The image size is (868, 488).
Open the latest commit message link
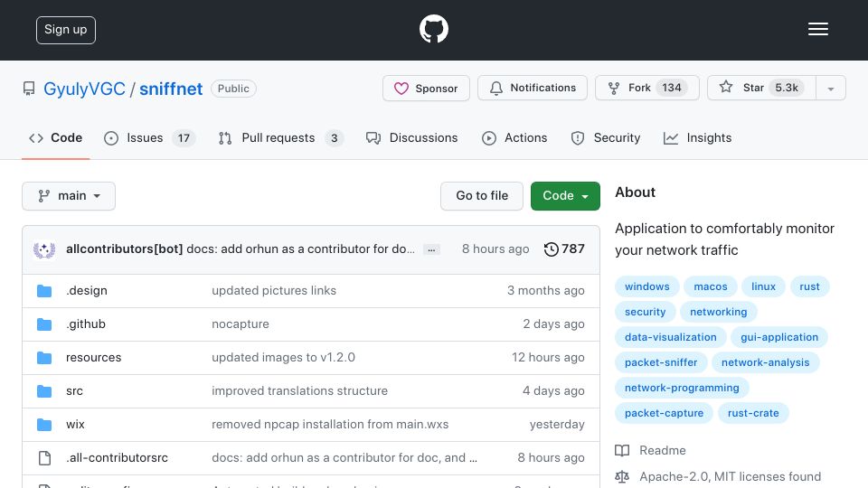tap(300, 249)
